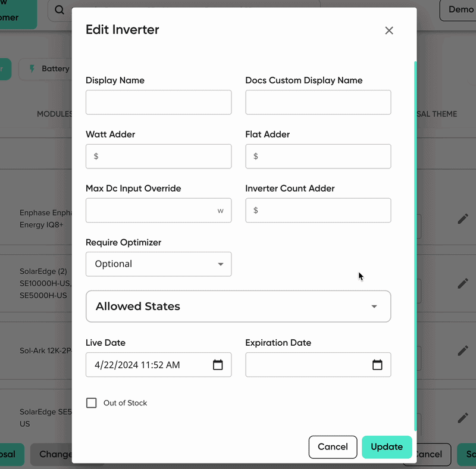476x469 pixels.
Task: Click the Max Dc Input Override field
Action: pyautogui.click(x=158, y=211)
